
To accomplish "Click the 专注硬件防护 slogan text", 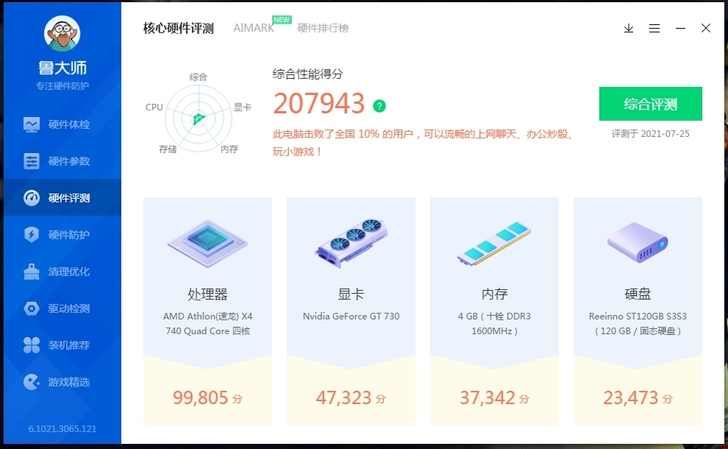I will 63,86.
